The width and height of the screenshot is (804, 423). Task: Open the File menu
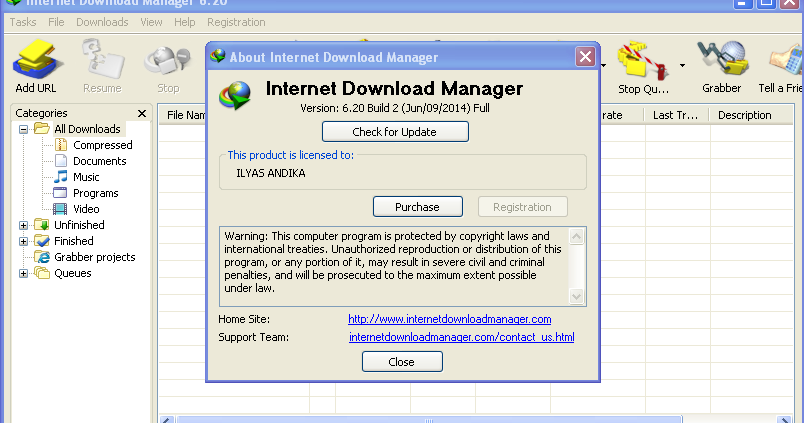pos(56,22)
